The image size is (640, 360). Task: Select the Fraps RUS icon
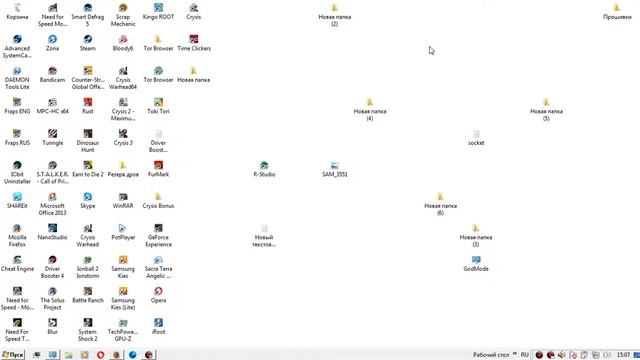(17, 138)
